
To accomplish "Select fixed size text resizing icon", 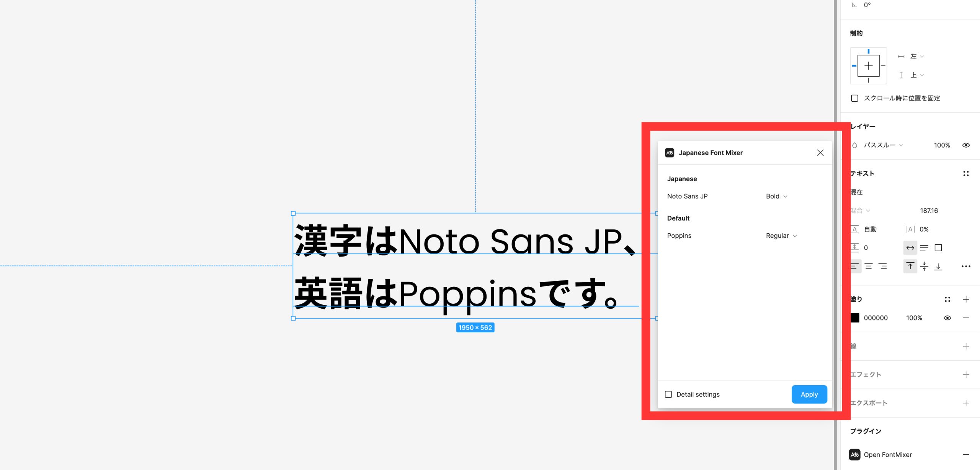I will pos(938,248).
